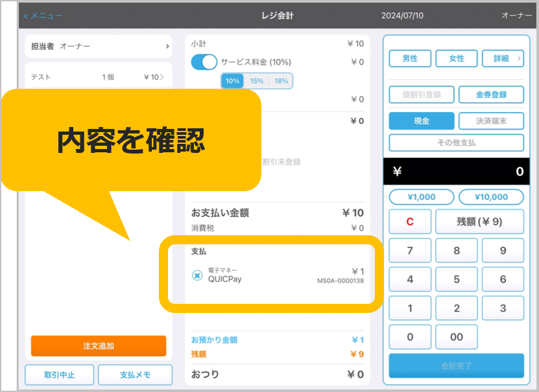The height and width of the screenshot is (392, 539).
Task: Choose the 18% service charge option
Action: tap(281, 81)
